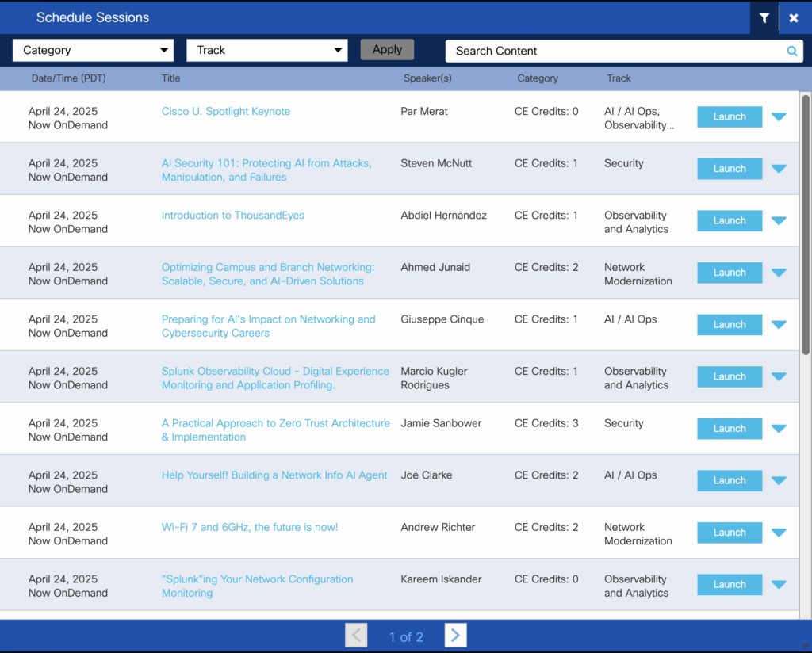Click speaker name Abdiel Hernandez
812x653 pixels.
(443, 216)
